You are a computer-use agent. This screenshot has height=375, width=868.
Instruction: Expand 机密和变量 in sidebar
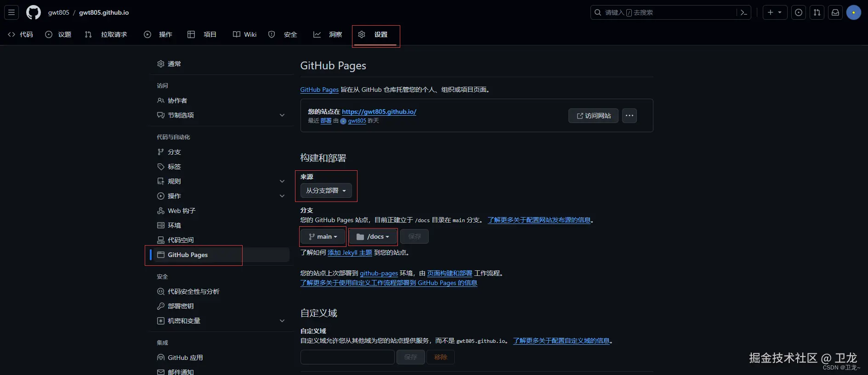click(x=222, y=321)
